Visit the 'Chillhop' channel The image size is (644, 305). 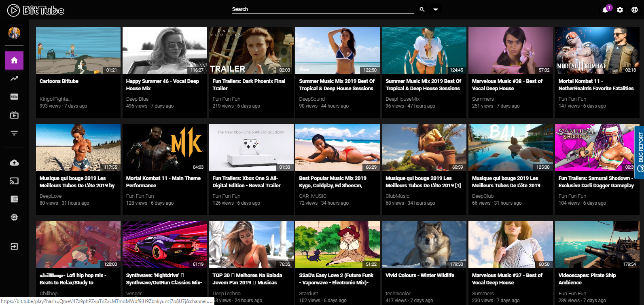(x=49, y=293)
